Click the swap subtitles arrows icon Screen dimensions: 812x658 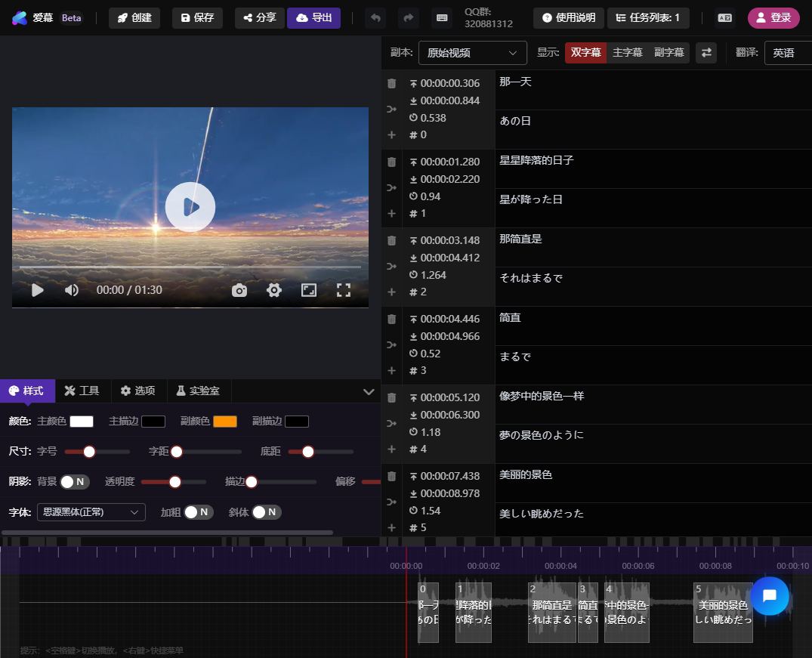coord(706,53)
